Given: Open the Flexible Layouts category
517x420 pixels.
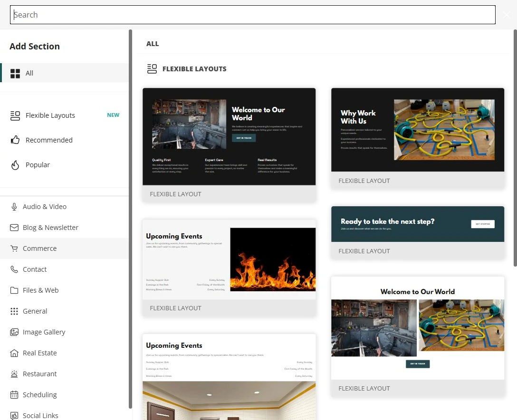Looking at the screenshot, I should pos(50,115).
